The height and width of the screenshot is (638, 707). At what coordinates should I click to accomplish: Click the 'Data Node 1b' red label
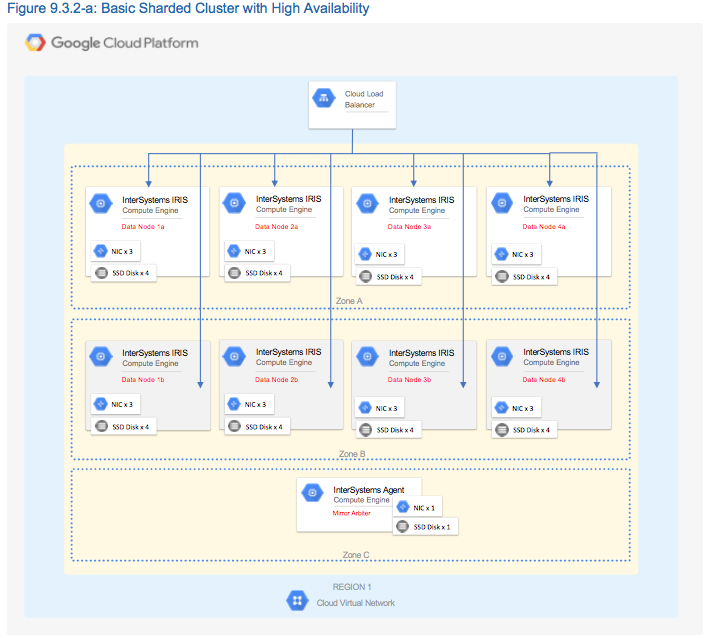click(x=143, y=380)
